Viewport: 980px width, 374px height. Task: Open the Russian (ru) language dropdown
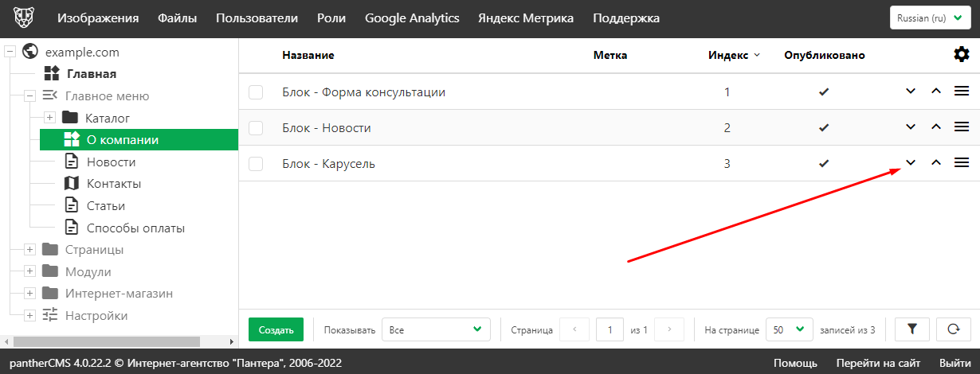929,18
